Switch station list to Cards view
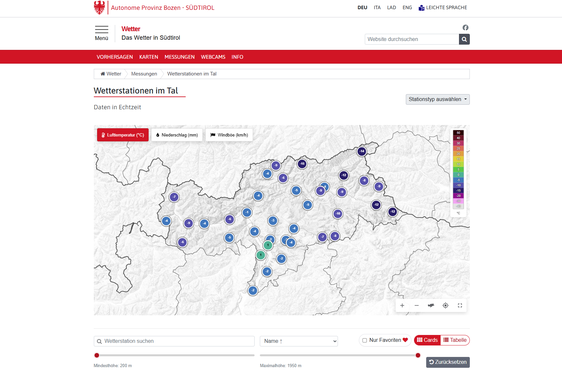 [427, 340]
